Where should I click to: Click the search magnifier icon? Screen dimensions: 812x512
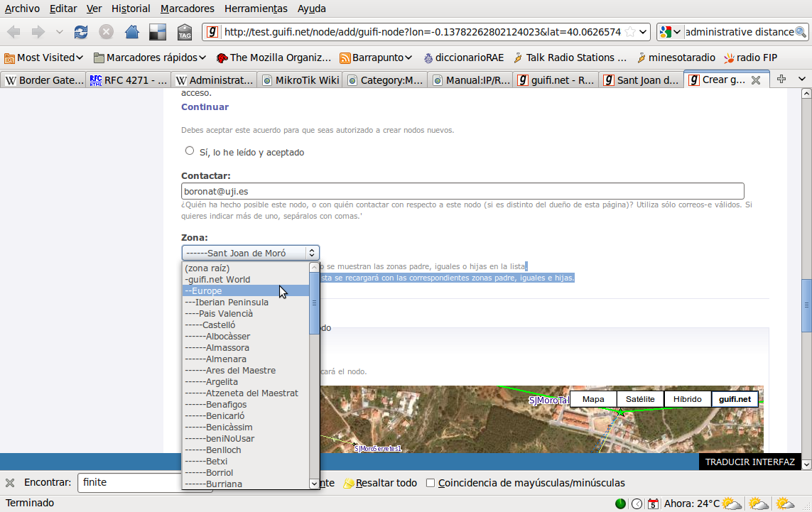pos(801,32)
